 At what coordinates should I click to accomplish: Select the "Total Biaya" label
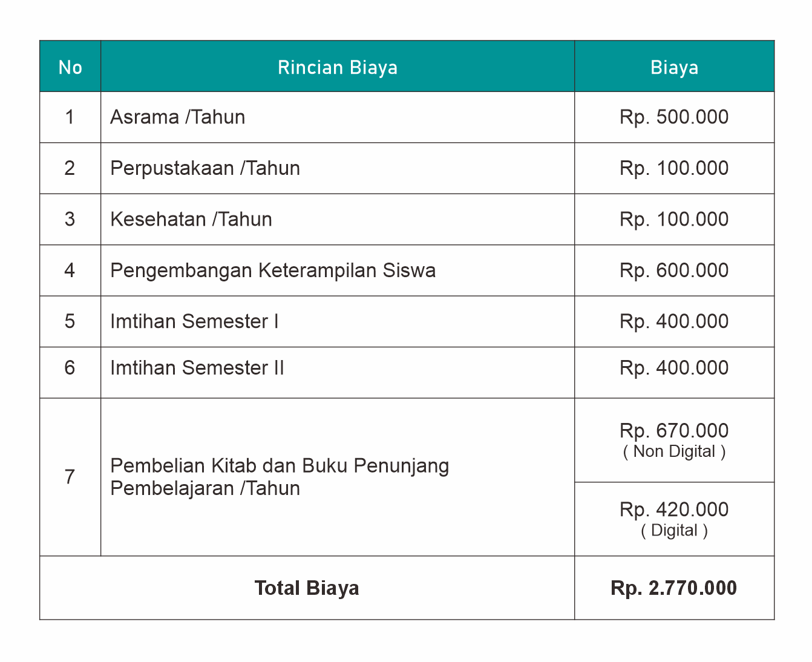point(307,588)
